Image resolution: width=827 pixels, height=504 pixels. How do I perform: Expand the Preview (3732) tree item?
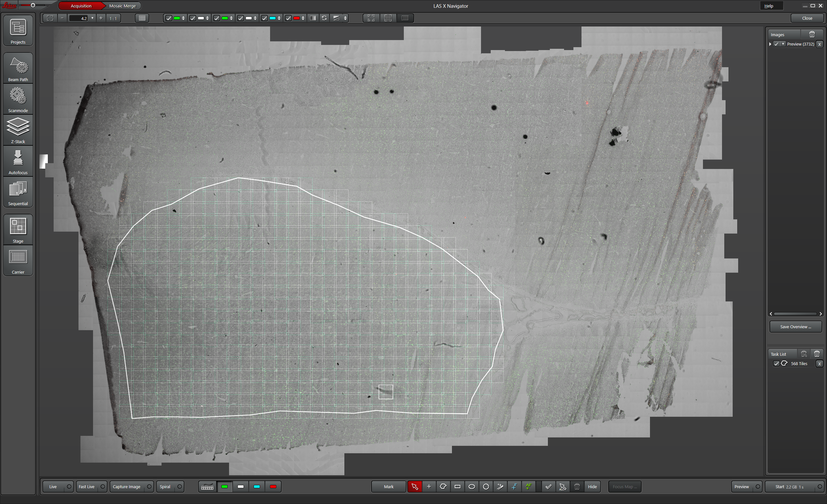point(770,44)
